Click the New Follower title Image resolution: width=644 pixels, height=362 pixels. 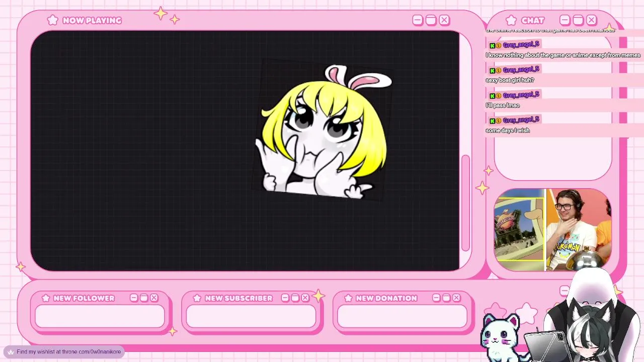pyautogui.click(x=84, y=298)
